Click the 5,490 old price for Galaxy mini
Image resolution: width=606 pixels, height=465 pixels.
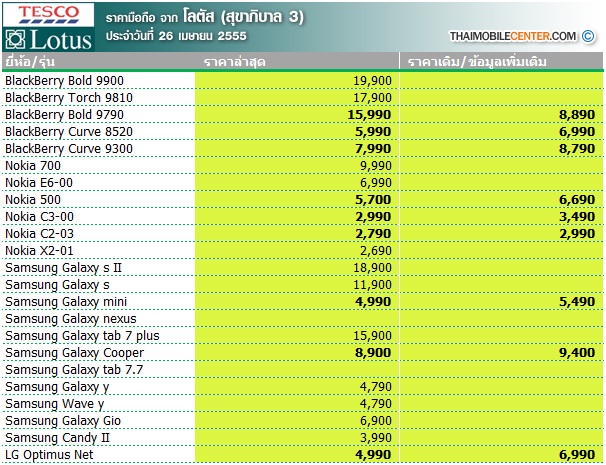click(x=577, y=302)
